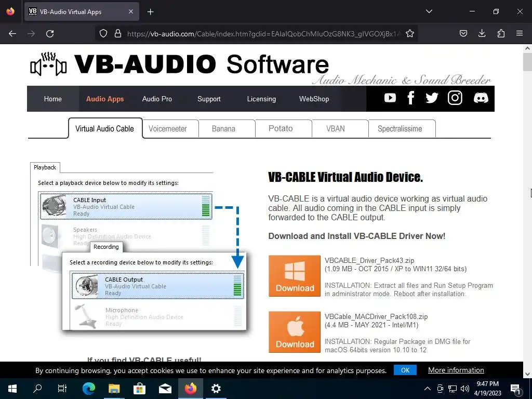Viewport: 532px width, 399px height.
Task: Go to the Home menu item
Action: click(53, 99)
